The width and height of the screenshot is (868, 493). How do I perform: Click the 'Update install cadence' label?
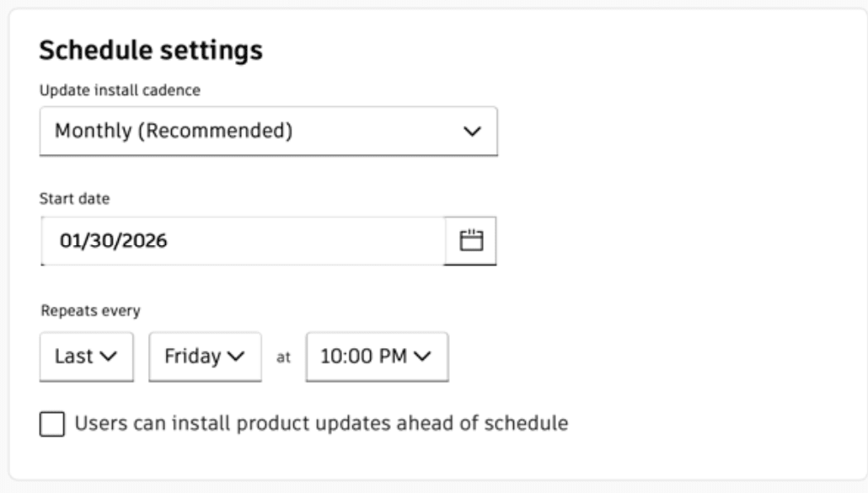click(x=120, y=90)
